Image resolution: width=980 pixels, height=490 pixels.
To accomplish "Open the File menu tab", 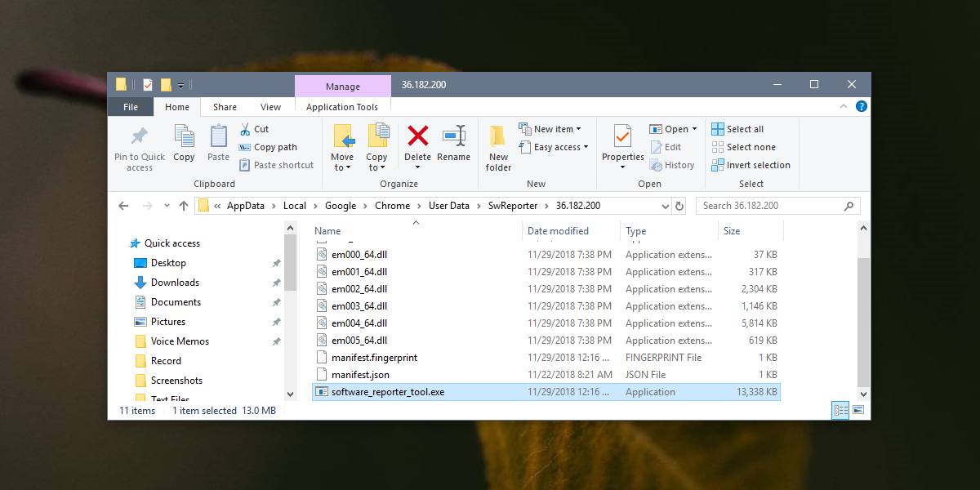I will [131, 107].
